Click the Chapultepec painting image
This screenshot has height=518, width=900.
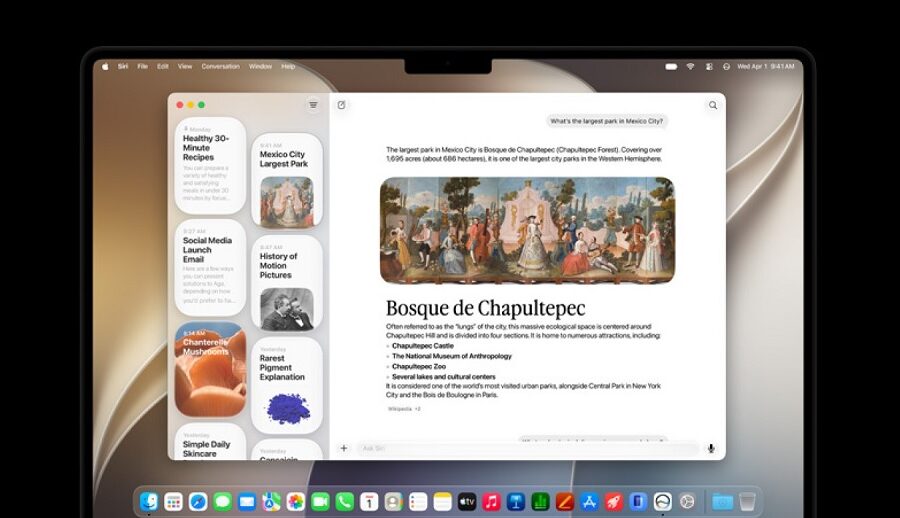tap(527, 230)
